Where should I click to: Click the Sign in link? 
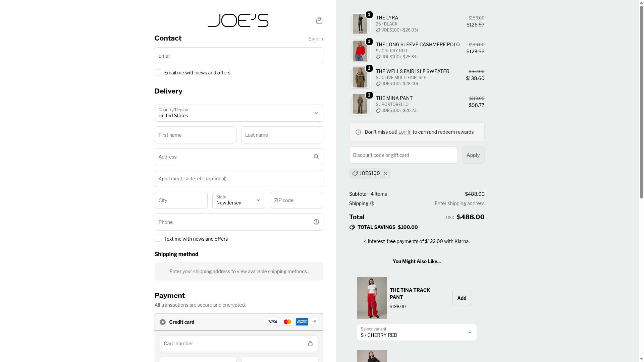click(316, 39)
